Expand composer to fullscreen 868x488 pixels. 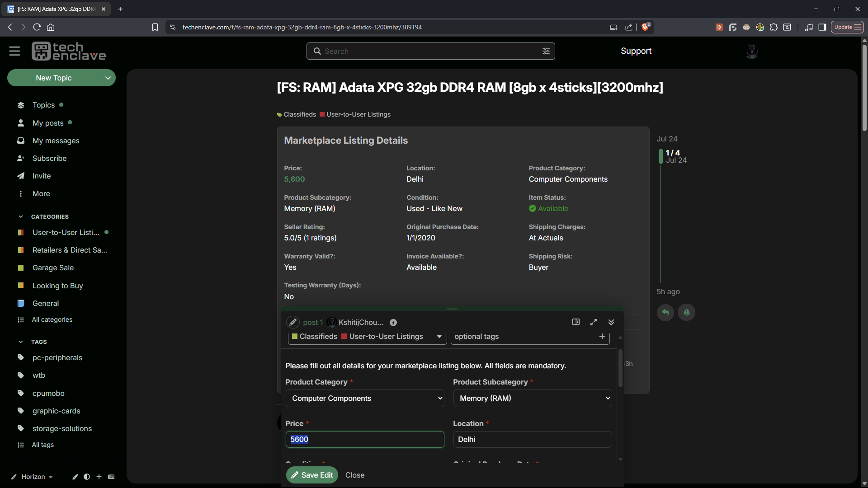click(x=594, y=322)
